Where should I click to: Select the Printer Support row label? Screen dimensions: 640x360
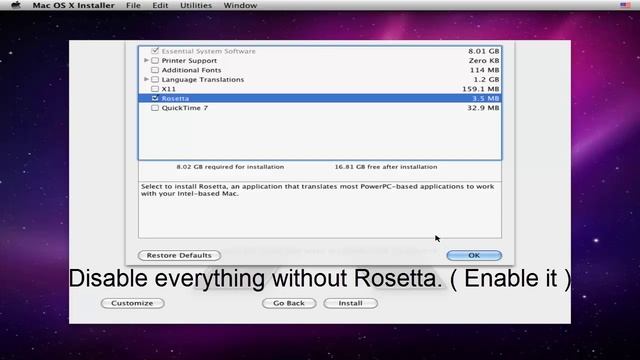click(189, 60)
